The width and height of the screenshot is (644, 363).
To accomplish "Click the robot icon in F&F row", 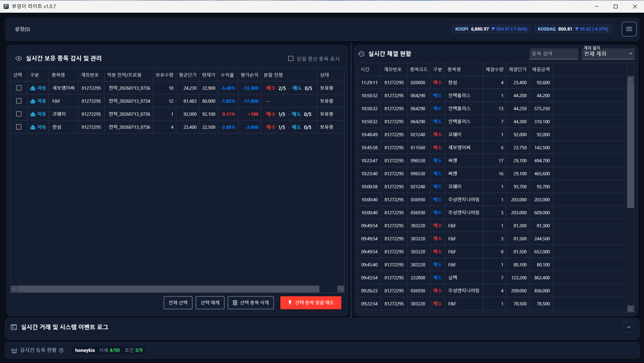I will [x=33, y=101].
